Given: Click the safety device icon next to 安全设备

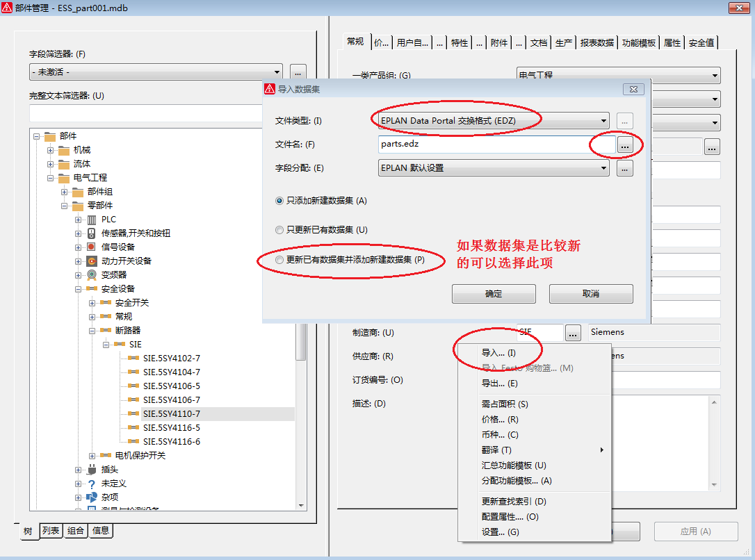Looking at the screenshot, I should click(x=92, y=288).
